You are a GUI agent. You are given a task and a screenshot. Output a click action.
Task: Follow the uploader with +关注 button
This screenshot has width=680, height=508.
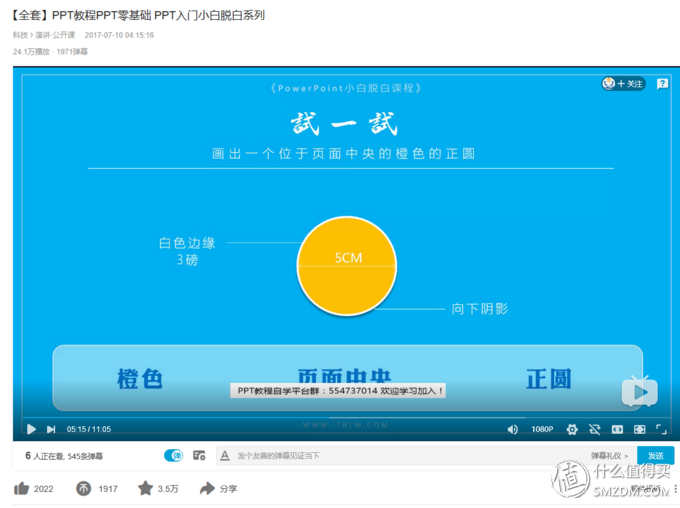pyautogui.click(x=624, y=83)
